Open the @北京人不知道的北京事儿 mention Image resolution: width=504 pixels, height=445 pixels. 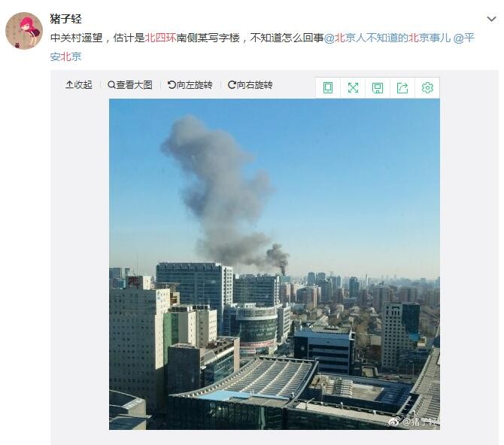[x=387, y=38]
